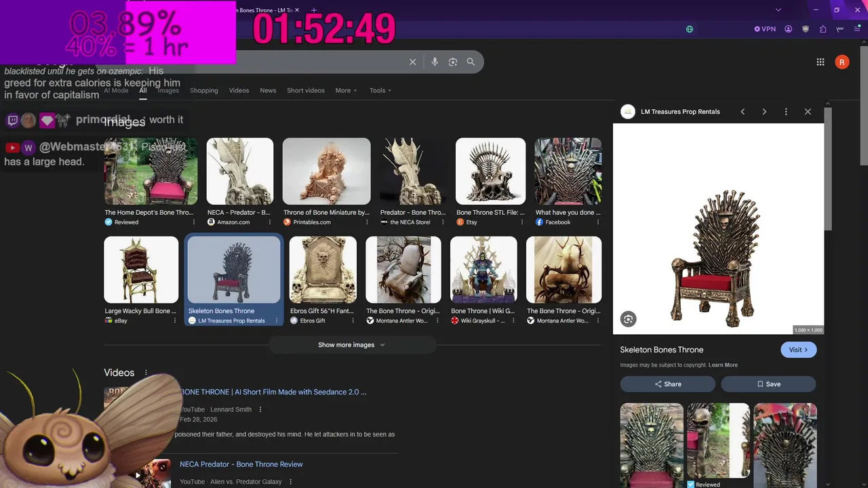Open the extensions puzzle-piece menu
The width and height of the screenshot is (868, 488).
823,29
